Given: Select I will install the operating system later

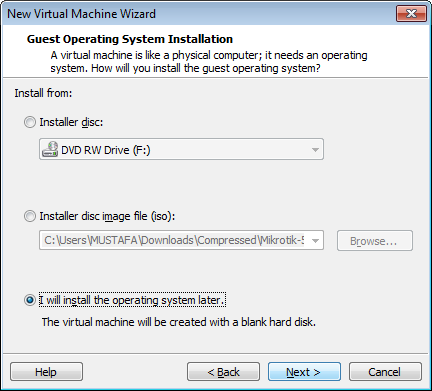Looking at the screenshot, I should click(x=30, y=300).
